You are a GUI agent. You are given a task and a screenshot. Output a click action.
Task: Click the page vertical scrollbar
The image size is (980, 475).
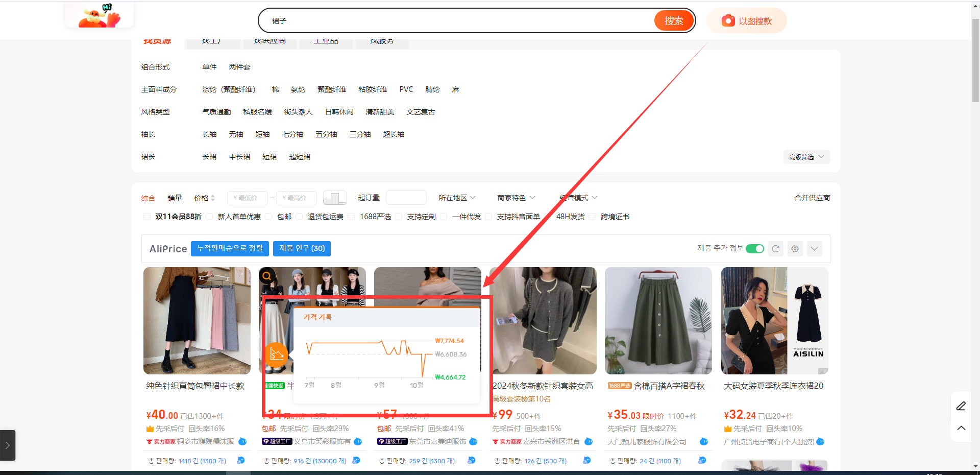(975, 60)
